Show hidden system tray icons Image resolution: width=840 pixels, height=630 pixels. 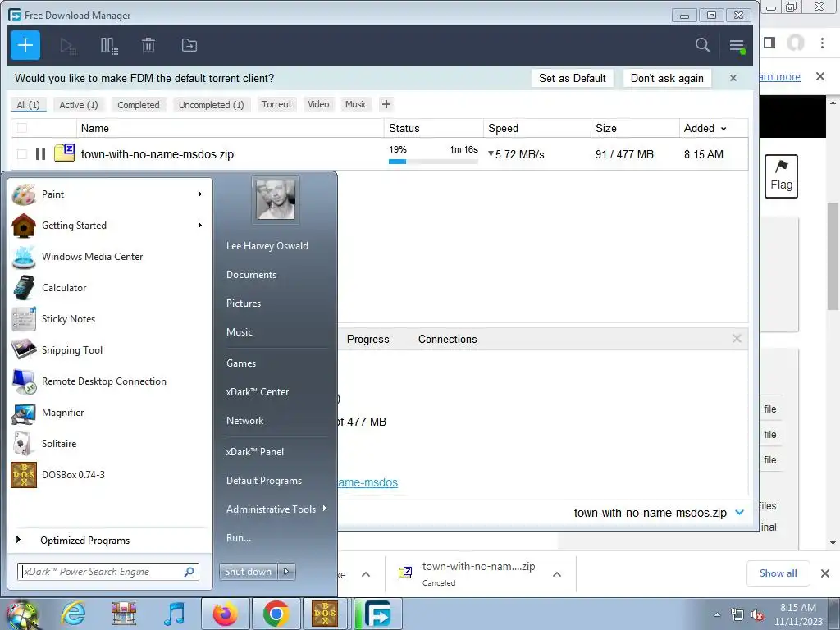pos(717,614)
